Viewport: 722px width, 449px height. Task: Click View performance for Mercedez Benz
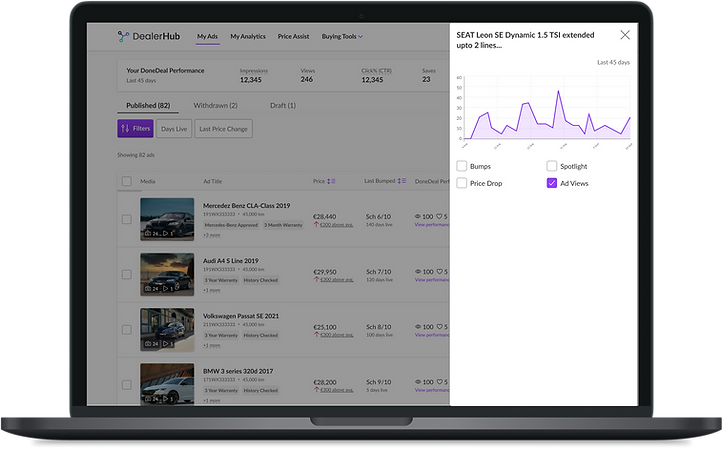[x=432, y=225]
